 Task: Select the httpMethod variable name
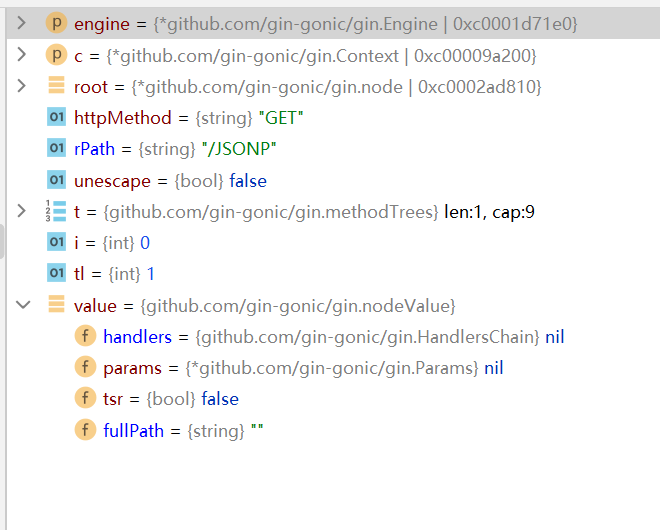[122, 118]
